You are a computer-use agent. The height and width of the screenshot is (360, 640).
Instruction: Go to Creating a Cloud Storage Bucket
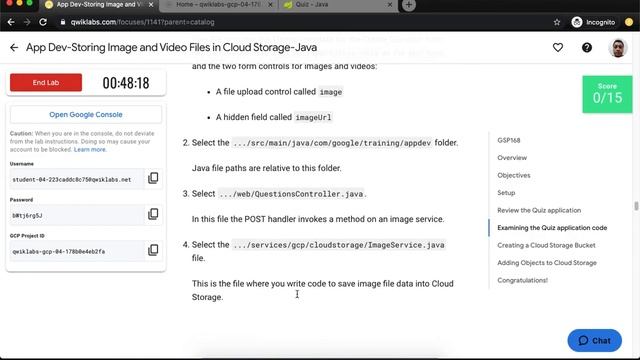tap(546, 245)
